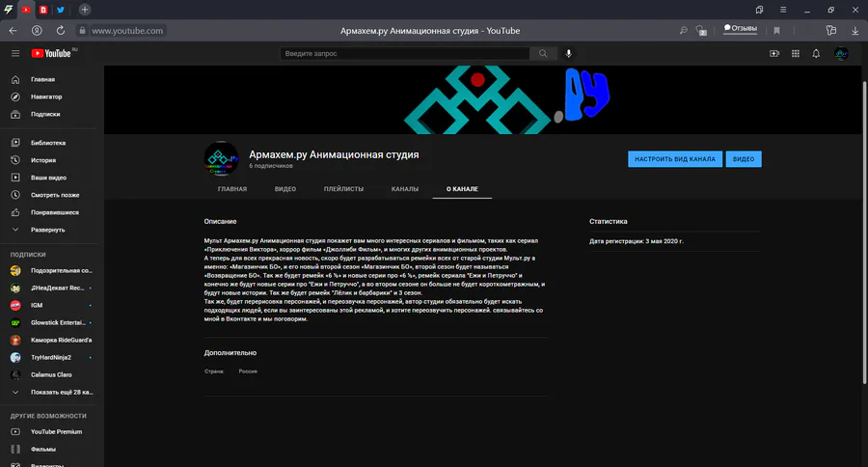Click the Отзывы button in browser toolbar
Screen dimensions: 868x467
[x=740, y=28]
